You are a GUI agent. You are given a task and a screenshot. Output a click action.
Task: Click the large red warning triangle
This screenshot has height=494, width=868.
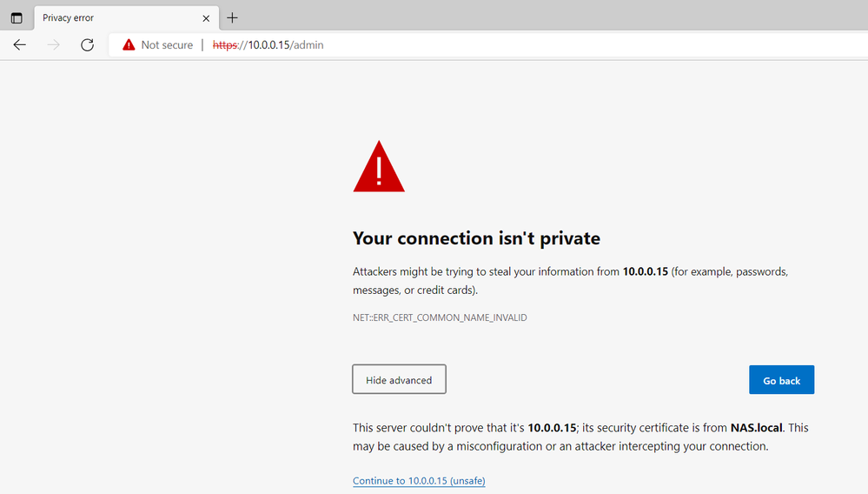point(379,167)
